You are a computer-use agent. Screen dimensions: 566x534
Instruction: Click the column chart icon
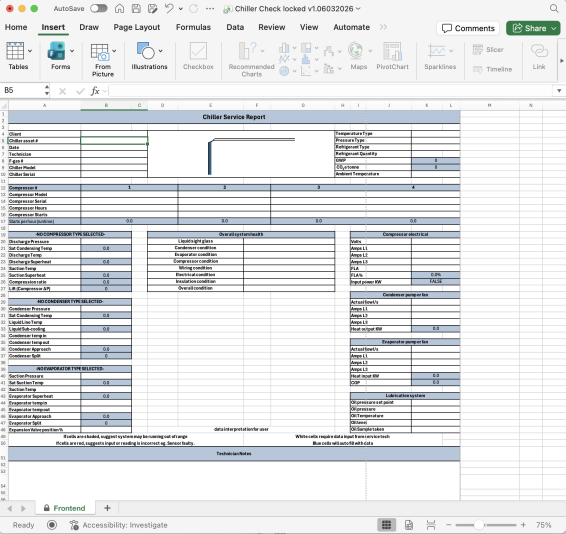pyautogui.click(x=284, y=48)
